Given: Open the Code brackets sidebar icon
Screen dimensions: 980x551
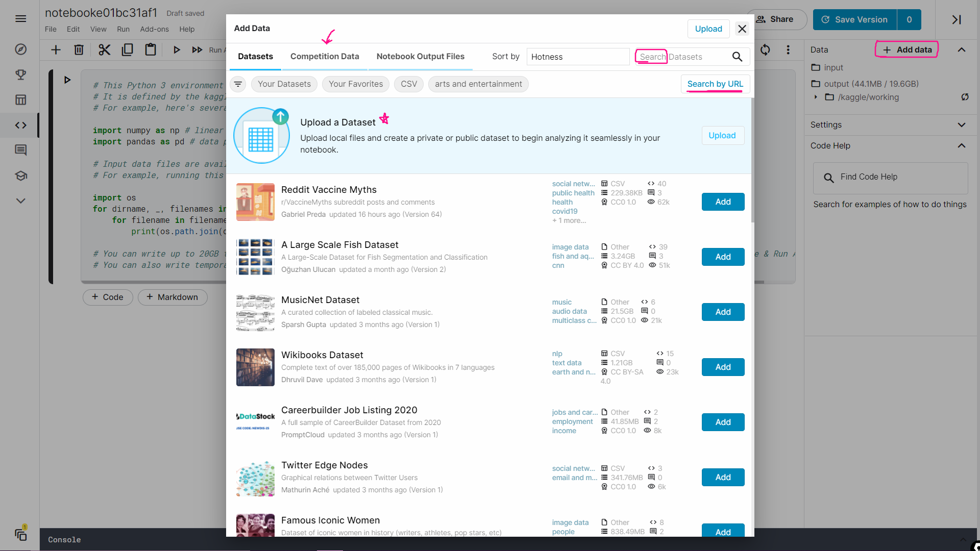Looking at the screenshot, I should click(x=20, y=125).
